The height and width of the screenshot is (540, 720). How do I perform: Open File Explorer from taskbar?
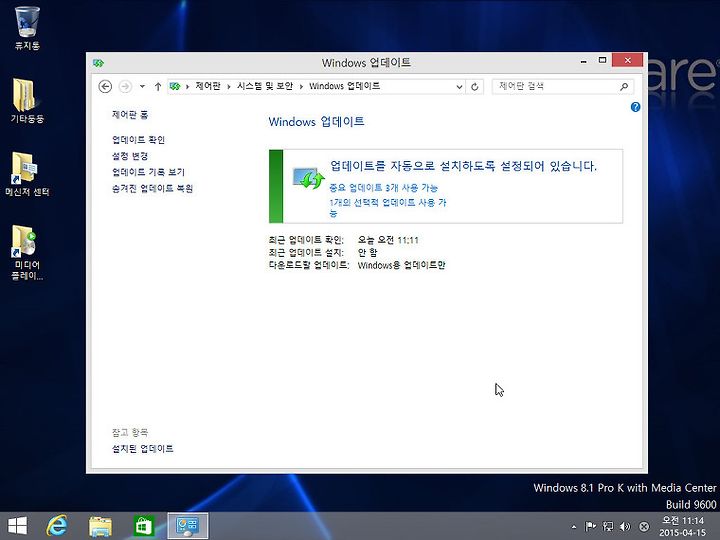click(100, 526)
